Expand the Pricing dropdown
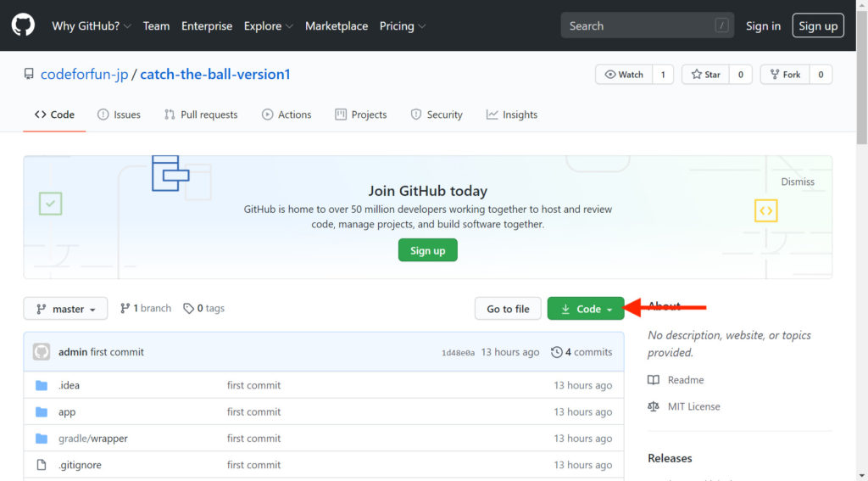 (403, 26)
